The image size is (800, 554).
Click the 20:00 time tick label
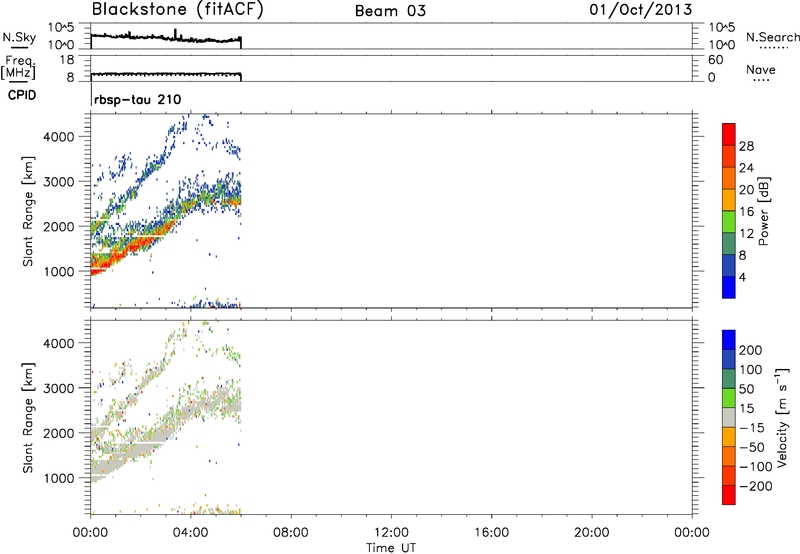tap(592, 533)
